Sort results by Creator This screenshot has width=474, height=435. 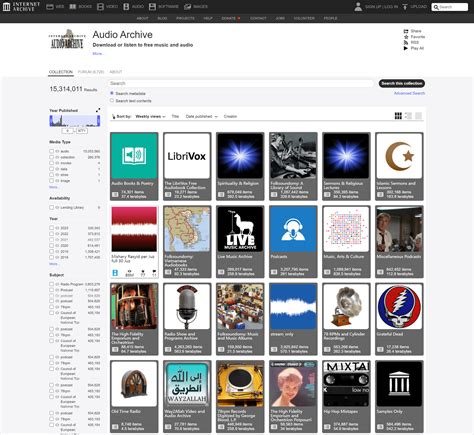click(x=230, y=116)
